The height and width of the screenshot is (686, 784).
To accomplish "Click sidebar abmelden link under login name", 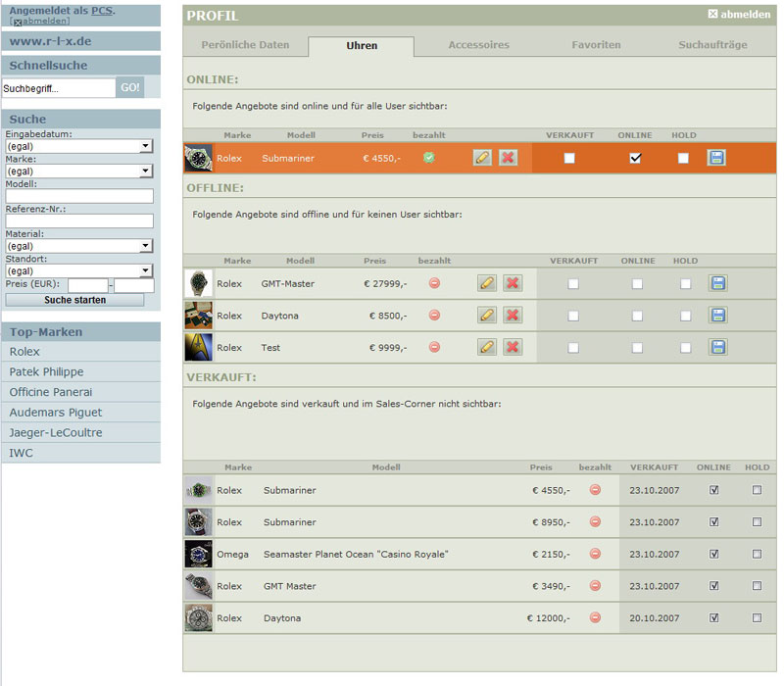I will pyautogui.click(x=45, y=21).
